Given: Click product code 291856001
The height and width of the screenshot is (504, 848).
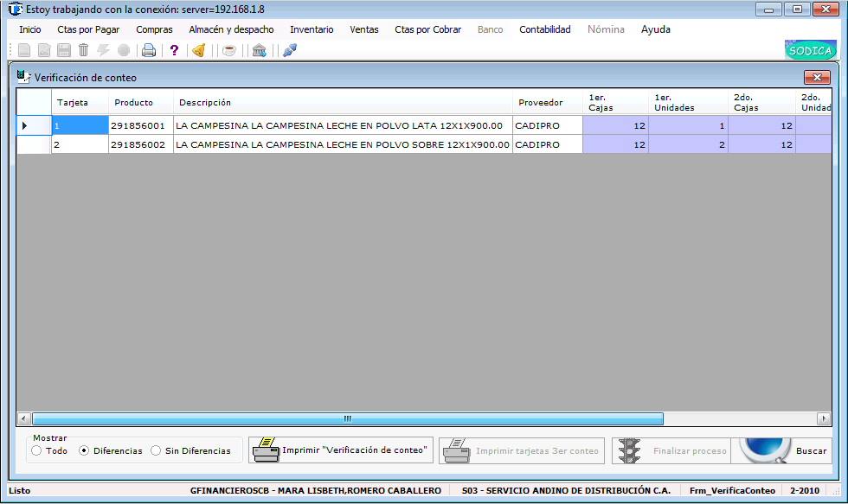Looking at the screenshot, I should click(141, 125).
